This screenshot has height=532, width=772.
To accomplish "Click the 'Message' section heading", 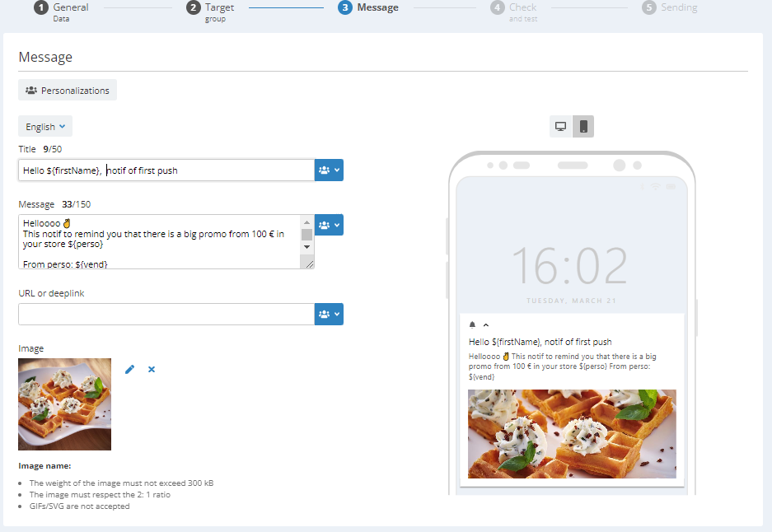I will (45, 57).
